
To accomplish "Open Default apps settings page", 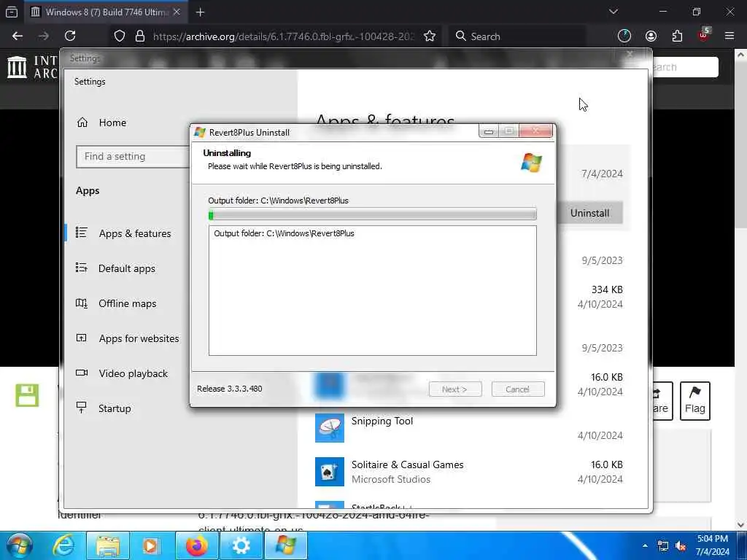I will pos(127,268).
